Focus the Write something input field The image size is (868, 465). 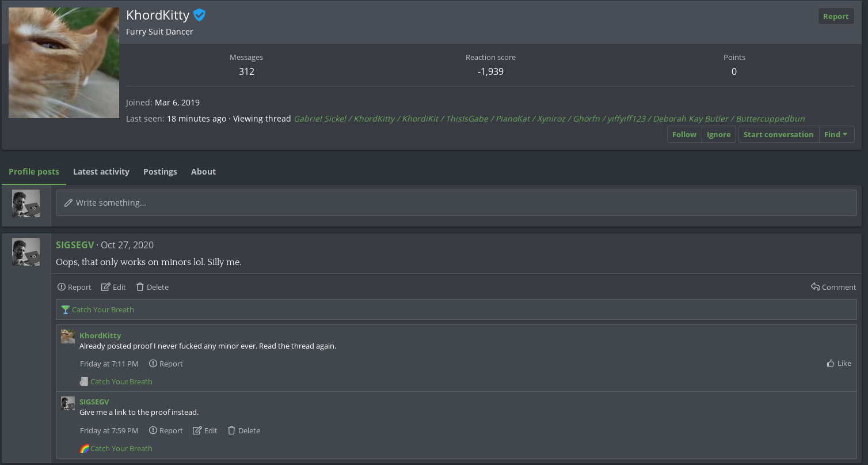(456, 203)
